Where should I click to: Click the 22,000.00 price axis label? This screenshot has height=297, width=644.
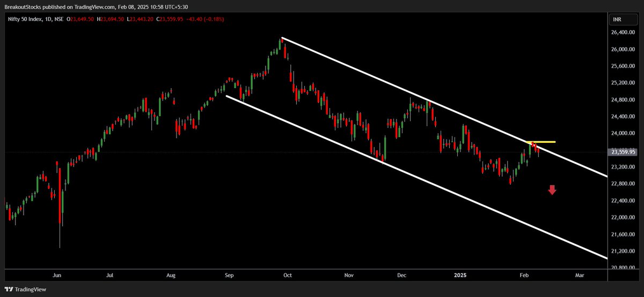pos(623,218)
